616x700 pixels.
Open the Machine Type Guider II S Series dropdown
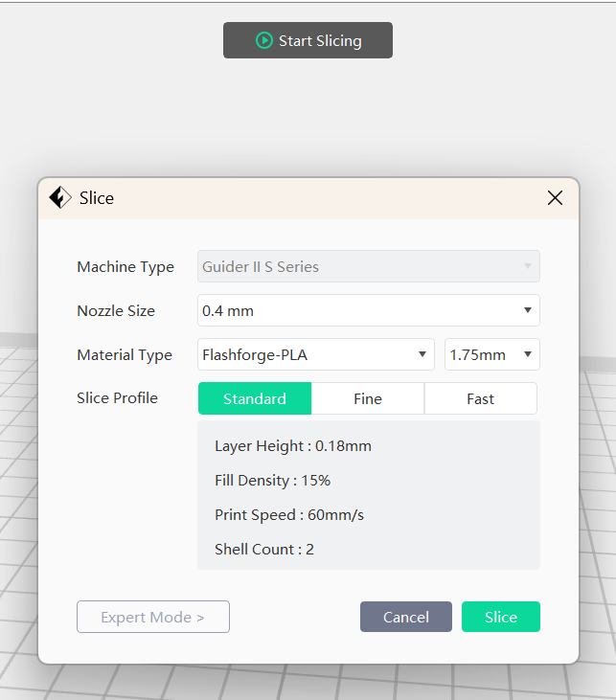369,266
